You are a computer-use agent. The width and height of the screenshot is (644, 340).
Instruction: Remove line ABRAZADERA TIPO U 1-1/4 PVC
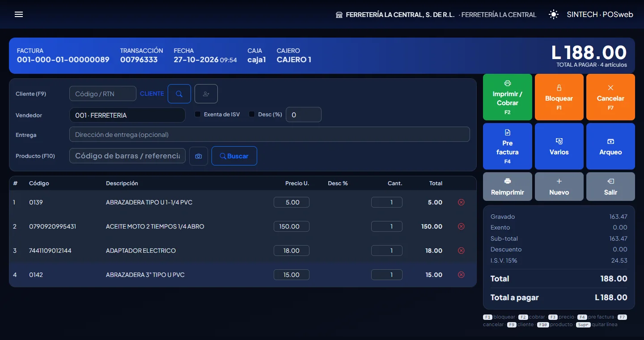461,202
